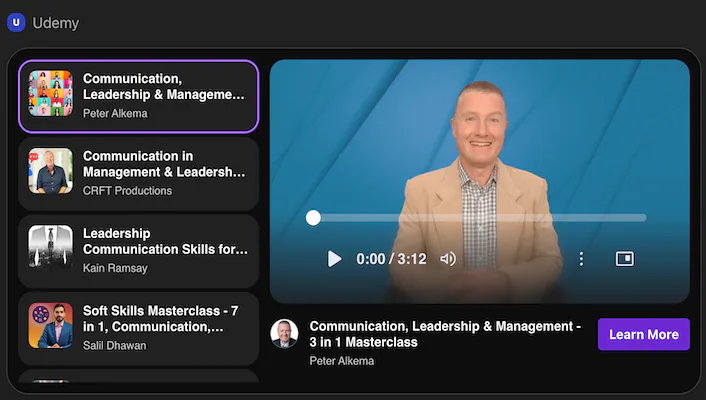Open Soft Skills Masterclass course card
The height and width of the screenshot is (400, 706).
(139, 329)
